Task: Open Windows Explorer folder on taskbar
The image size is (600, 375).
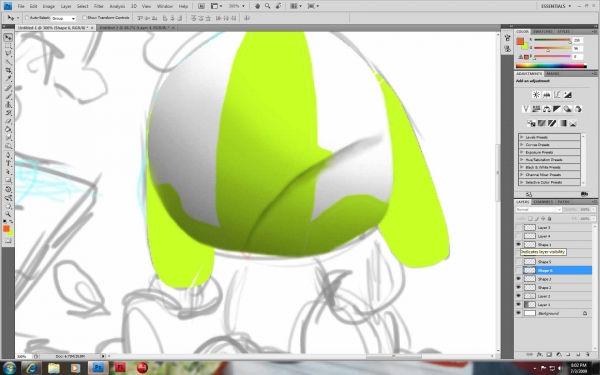Action: (x=54, y=368)
